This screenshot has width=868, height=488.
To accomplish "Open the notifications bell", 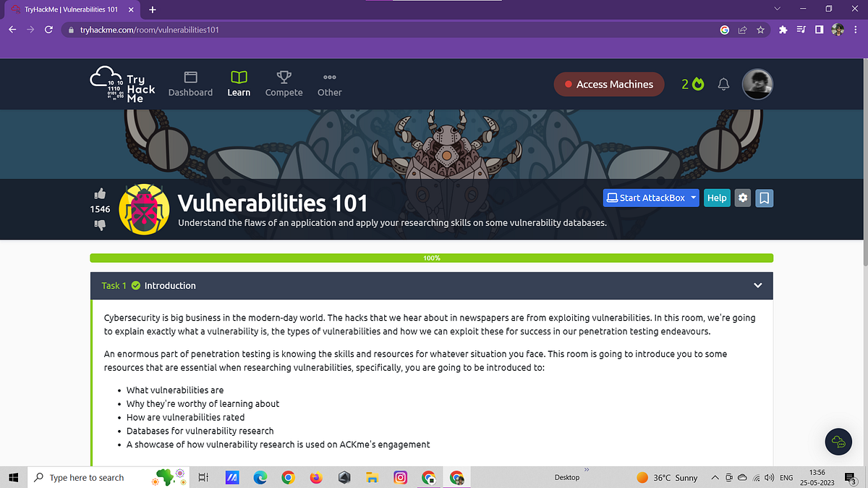I will (723, 85).
